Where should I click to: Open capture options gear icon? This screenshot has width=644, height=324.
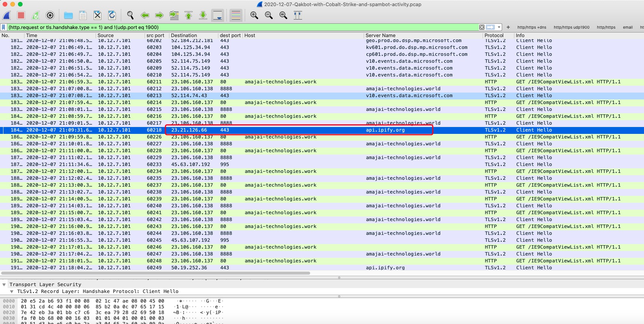[x=50, y=15]
